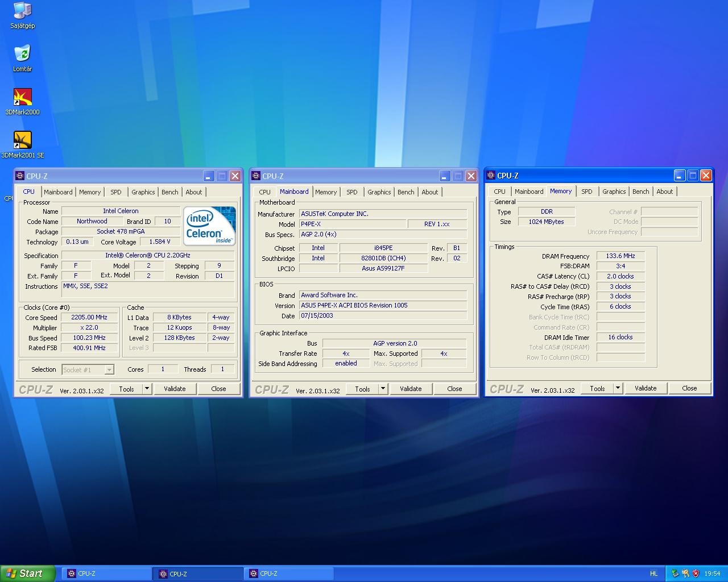728x582 pixels.
Task: Click the Bus Speed 100.23 MHz value
Action: 89,338
